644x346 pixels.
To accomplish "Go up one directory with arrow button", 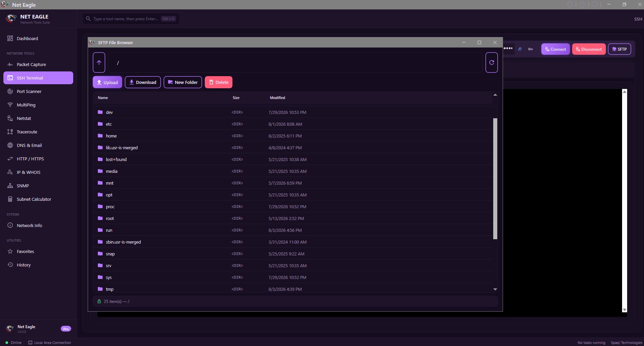I will pos(99,62).
